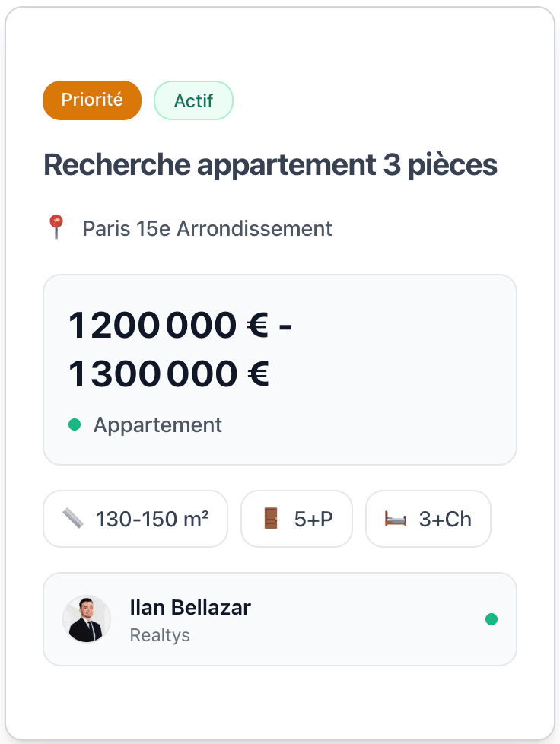
Task: Click the green online status dot for Ilan Bellazar
Action: pos(492,619)
